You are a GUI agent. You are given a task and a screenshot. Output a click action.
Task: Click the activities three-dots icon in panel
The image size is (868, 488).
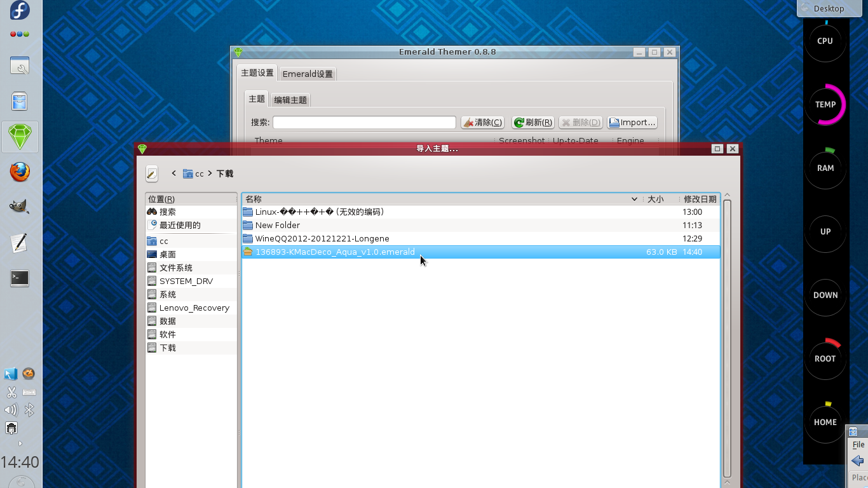coord(20,34)
